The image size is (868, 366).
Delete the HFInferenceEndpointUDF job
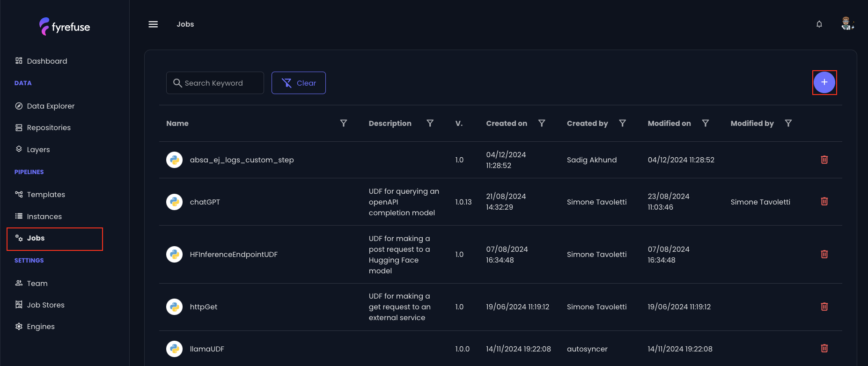824,254
